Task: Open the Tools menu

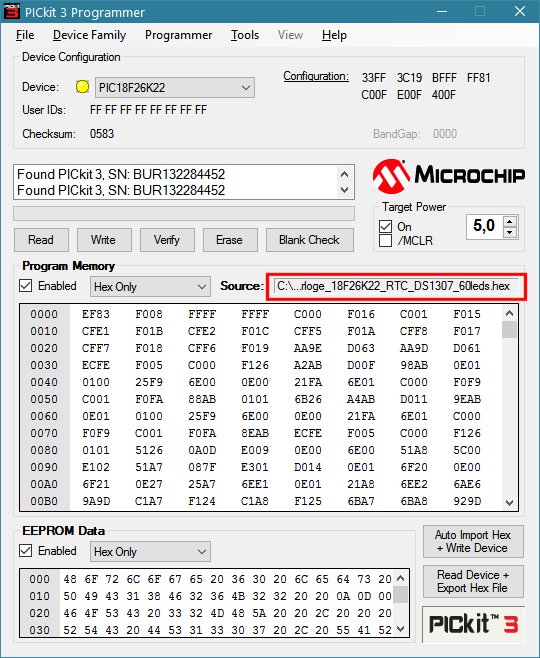Action: click(x=245, y=35)
